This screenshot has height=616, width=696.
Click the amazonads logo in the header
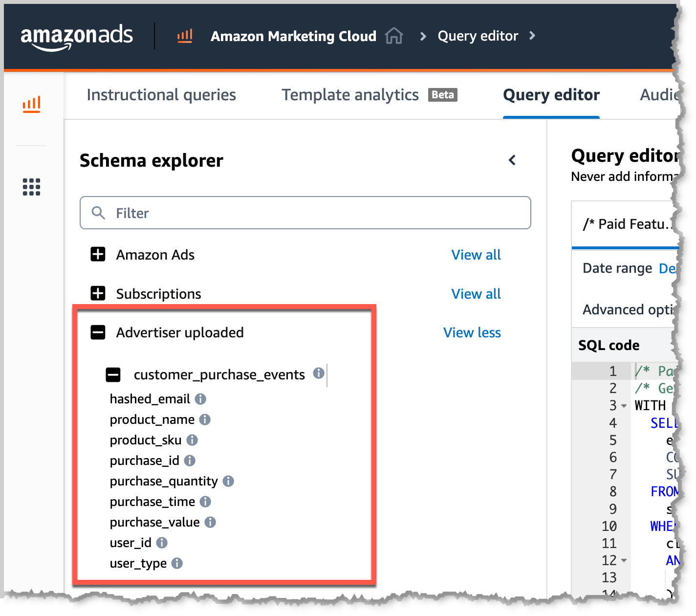pos(76,36)
